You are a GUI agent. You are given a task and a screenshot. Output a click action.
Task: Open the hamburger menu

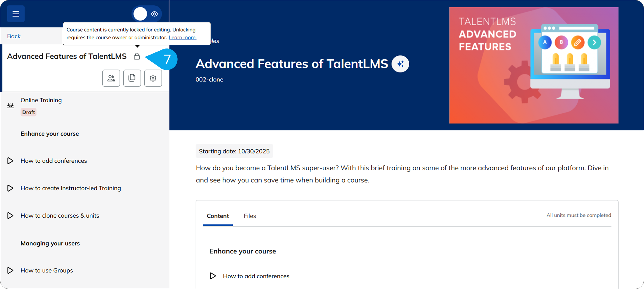[16, 14]
